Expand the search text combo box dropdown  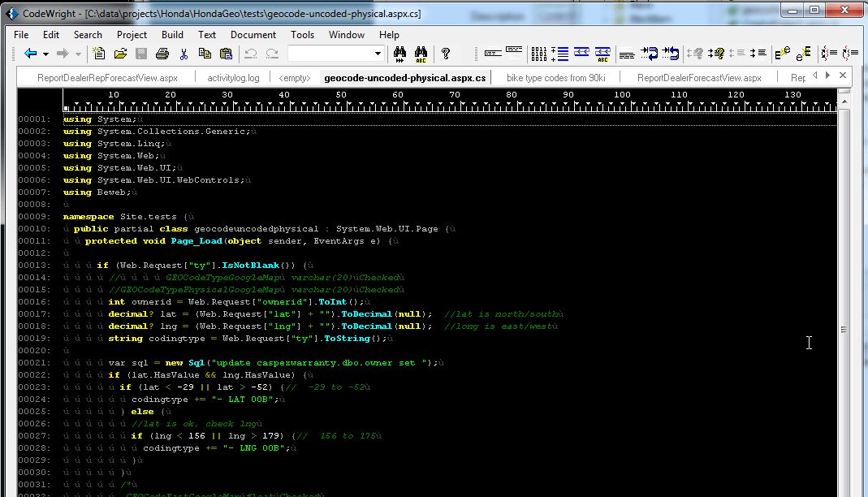376,54
